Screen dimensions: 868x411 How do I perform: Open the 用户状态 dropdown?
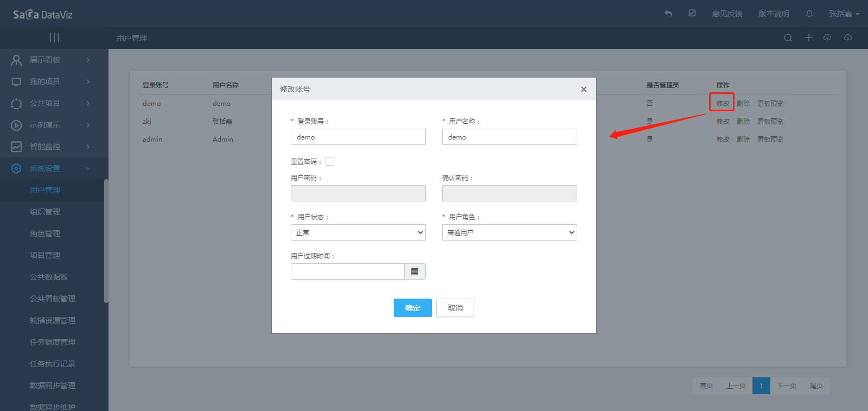click(x=358, y=232)
